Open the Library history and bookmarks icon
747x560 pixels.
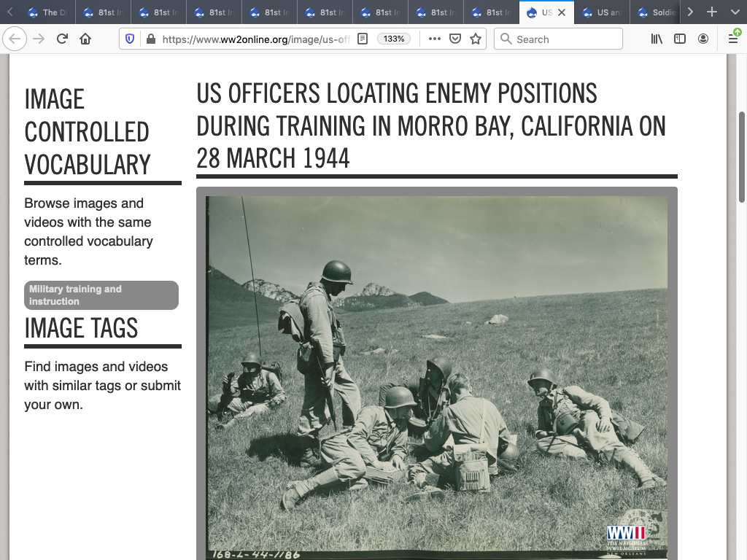click(x=657, y=39)
